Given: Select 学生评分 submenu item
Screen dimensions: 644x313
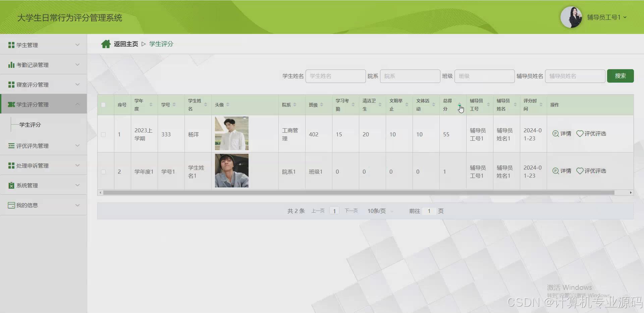Looking at the screenshot, I should pos(30,125).
